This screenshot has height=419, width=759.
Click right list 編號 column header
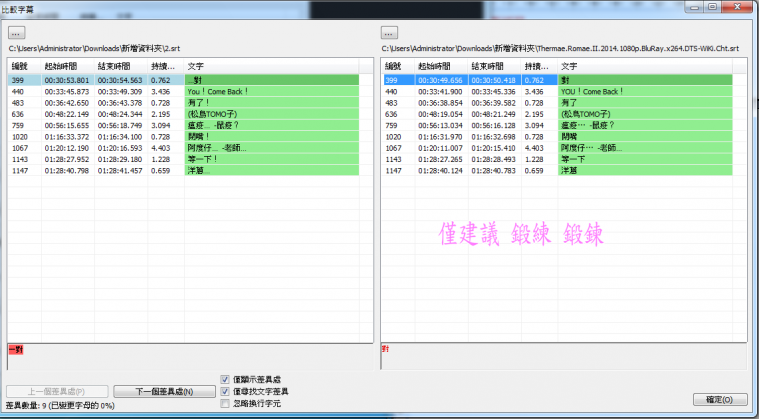(x=398, y=66)
